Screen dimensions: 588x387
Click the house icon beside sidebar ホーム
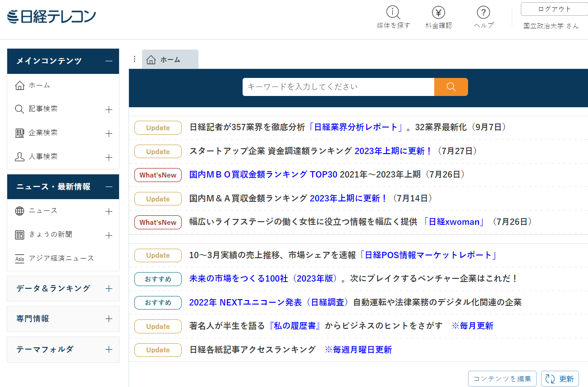pos(19,85)
